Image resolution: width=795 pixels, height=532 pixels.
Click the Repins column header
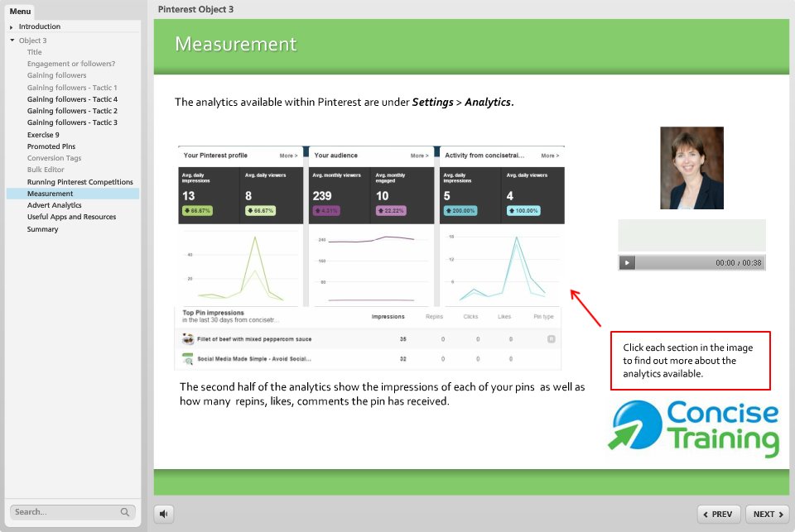click(434, 317)
